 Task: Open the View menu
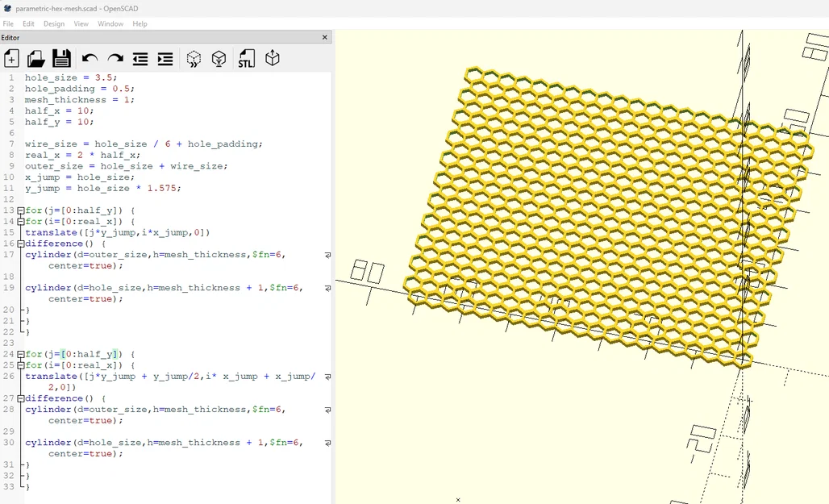81,24
